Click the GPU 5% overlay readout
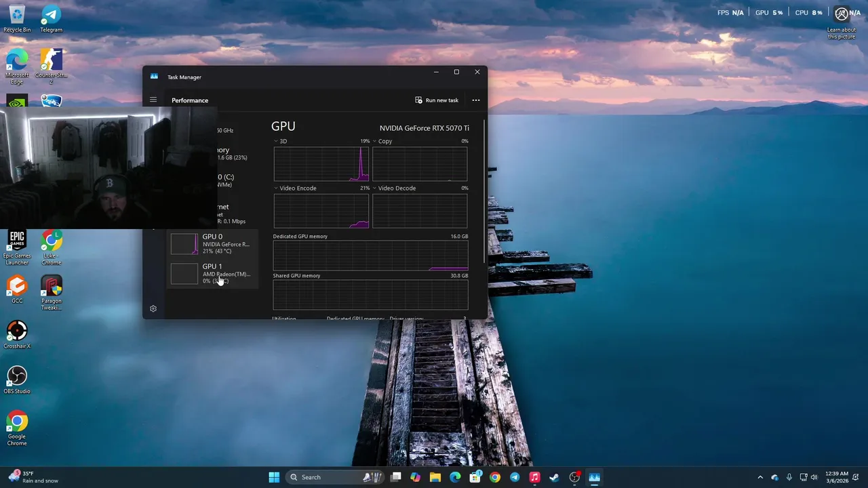 tap(769, 13)
